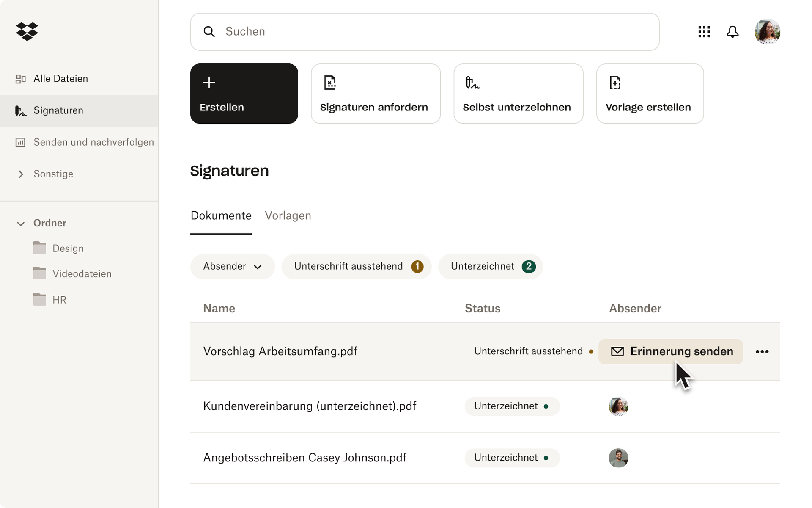Click the Dropbox logo icon

[27, 31]
